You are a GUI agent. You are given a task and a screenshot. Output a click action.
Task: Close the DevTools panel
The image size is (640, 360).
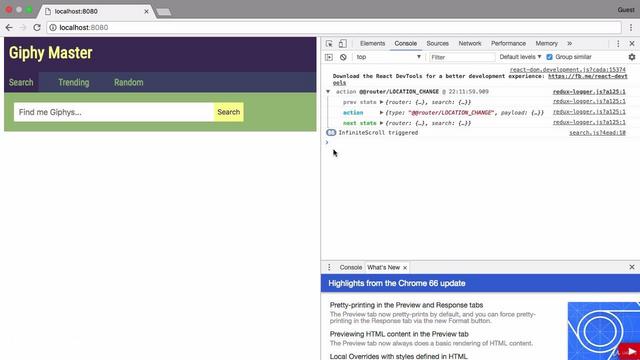coord(632,43)
